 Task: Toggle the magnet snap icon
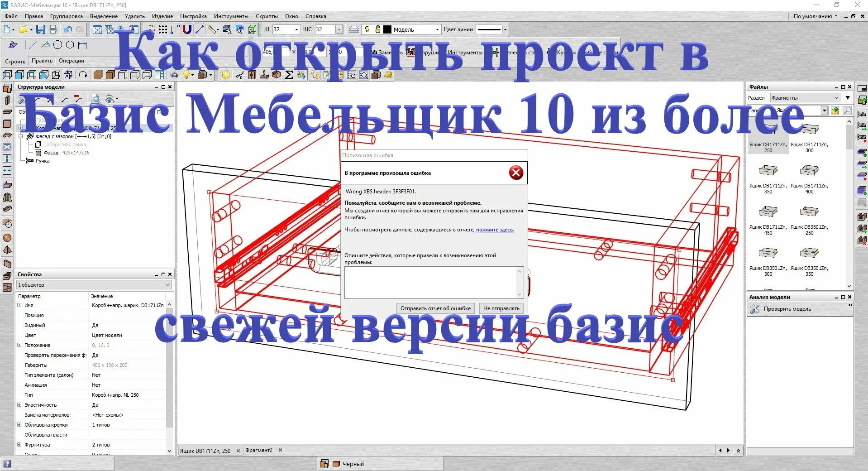tap(187, 29)
